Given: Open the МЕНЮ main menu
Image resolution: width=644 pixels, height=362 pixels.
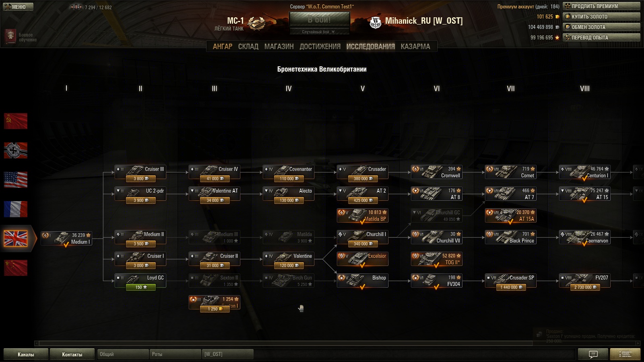Looking at the screenshot, I should pyautogui.click(x=18, y=7).
